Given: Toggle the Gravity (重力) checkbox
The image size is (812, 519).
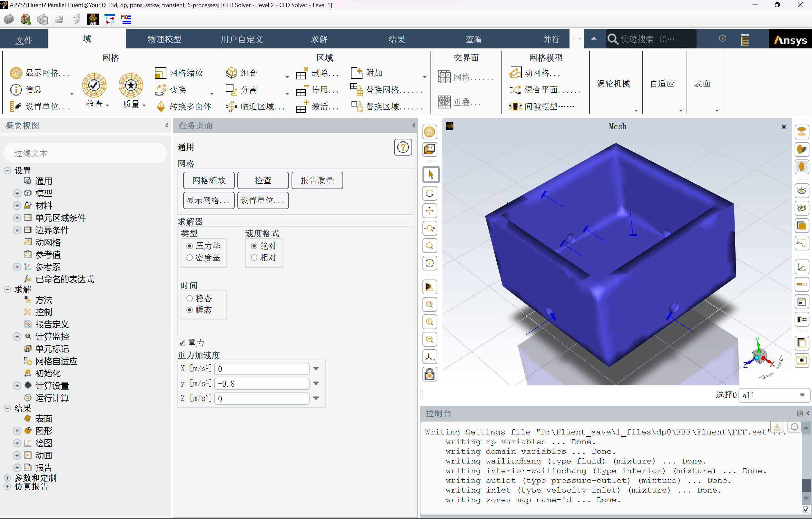Looking at the screenshot, I should pos(182,343).
